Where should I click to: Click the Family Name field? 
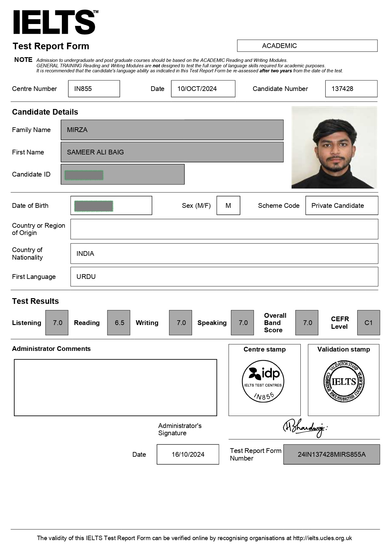(x=172, y=130)
